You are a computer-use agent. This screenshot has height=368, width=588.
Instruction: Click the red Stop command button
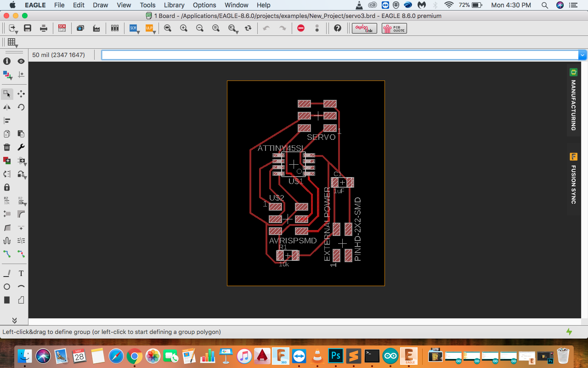tap(301, 28)
